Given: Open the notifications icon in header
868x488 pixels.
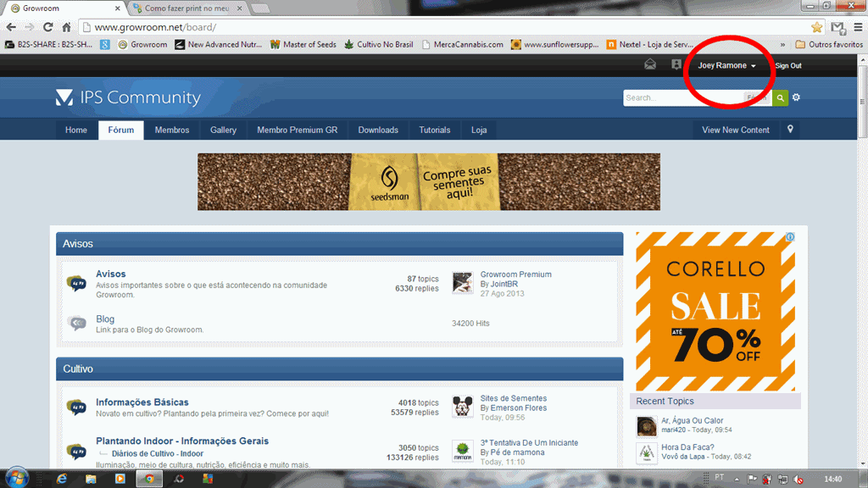Looking at the screenshot, I should click(x=676, y=64).
